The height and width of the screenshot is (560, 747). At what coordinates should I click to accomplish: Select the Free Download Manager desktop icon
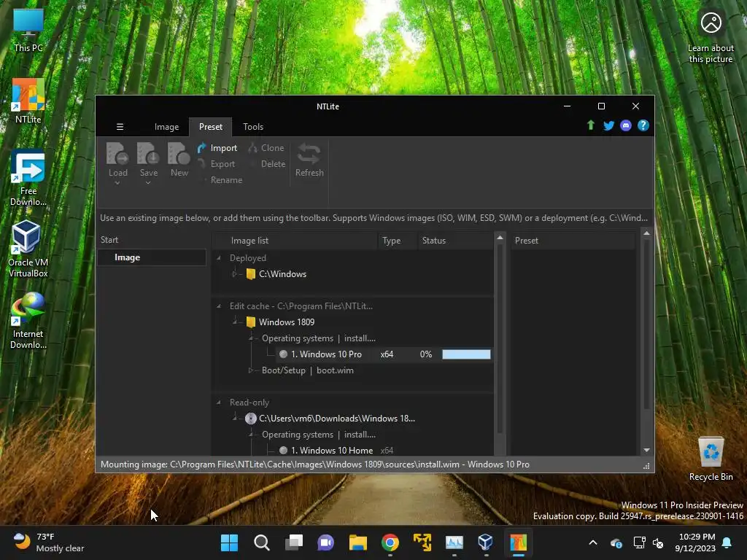(28, 178)
